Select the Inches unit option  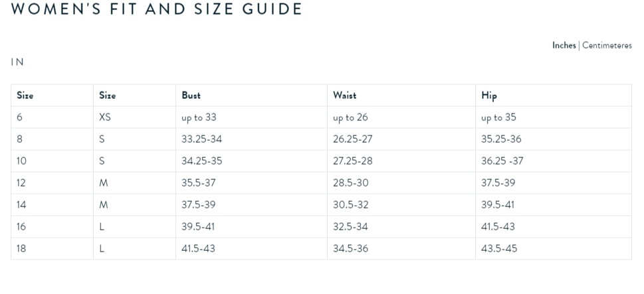(564, 45)
